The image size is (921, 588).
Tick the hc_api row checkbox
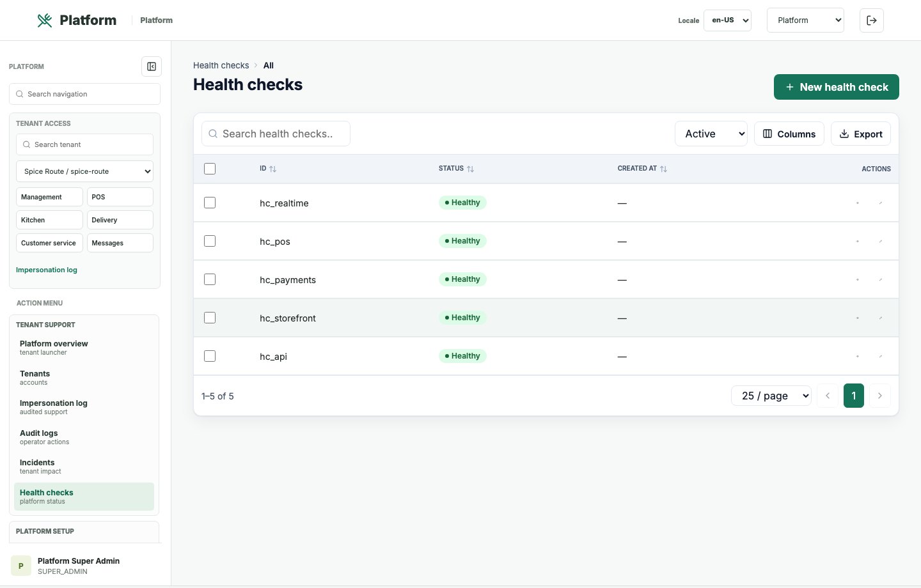pos(210,356)
